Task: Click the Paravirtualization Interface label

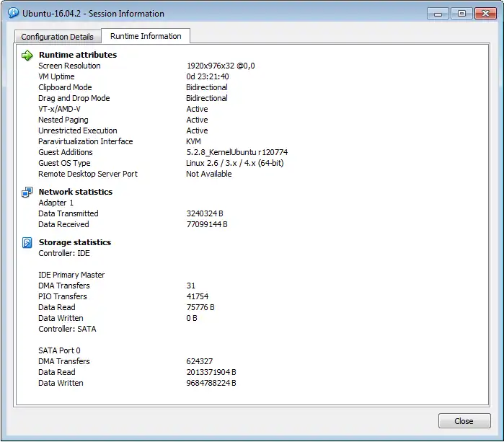Action: pyautogui.click(x=86, y=141)
